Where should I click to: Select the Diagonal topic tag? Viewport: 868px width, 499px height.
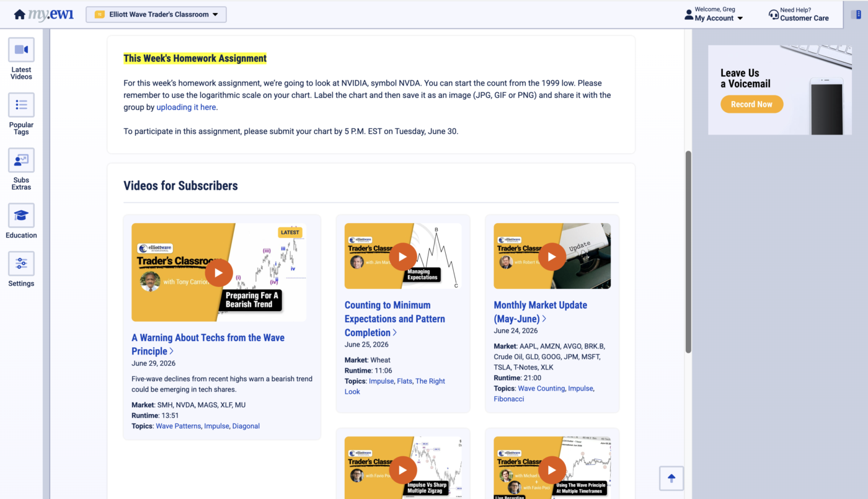(246, 426)
